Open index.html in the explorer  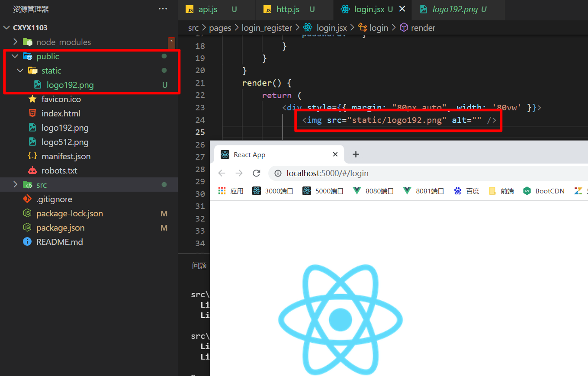[x=61, y=113]
